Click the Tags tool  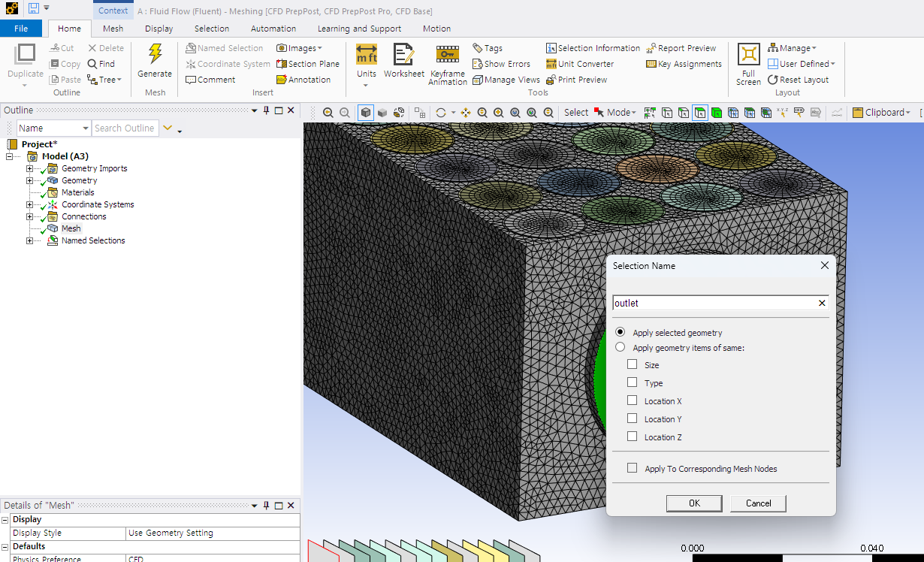[x=488, y=48]
